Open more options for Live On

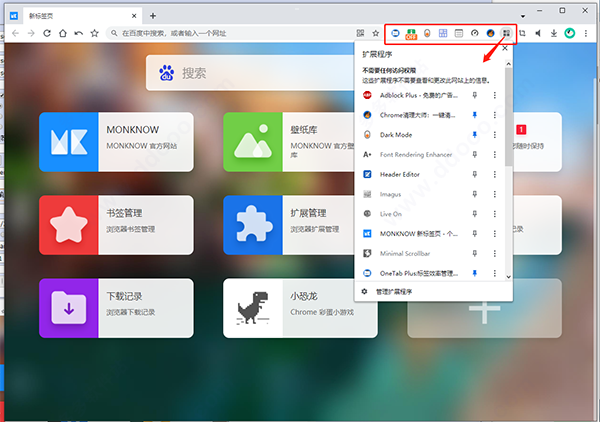point(494,214)
